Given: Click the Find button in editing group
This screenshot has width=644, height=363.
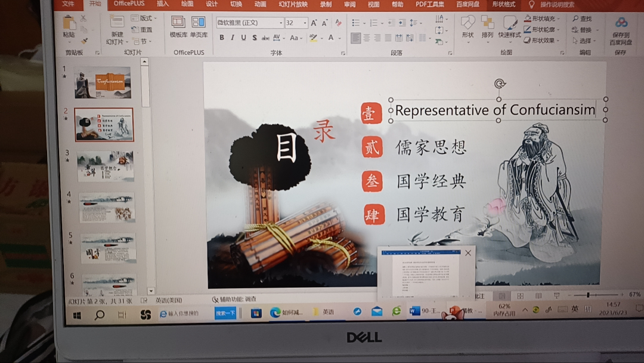Looking at the screenshot, I should click(583, 19).
